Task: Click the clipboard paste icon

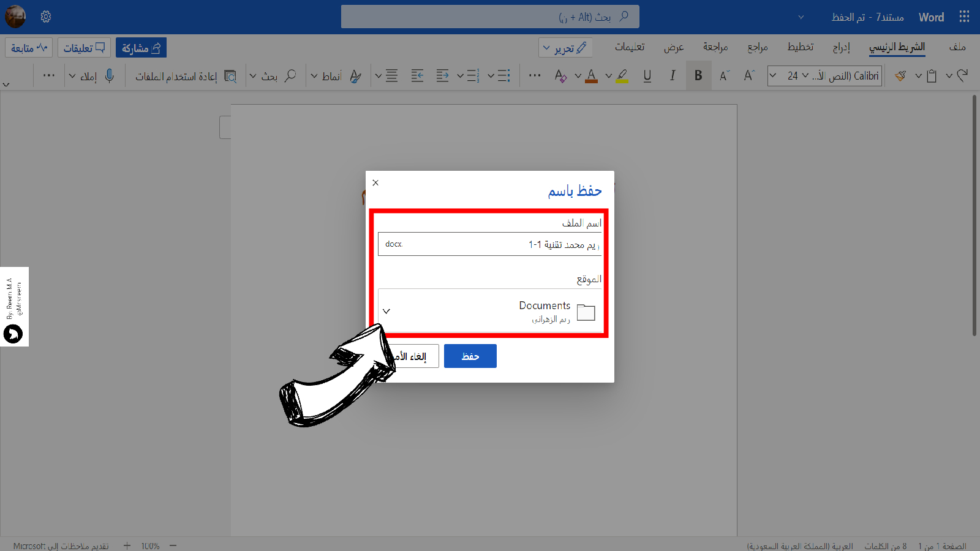Action: click(932, 76)
